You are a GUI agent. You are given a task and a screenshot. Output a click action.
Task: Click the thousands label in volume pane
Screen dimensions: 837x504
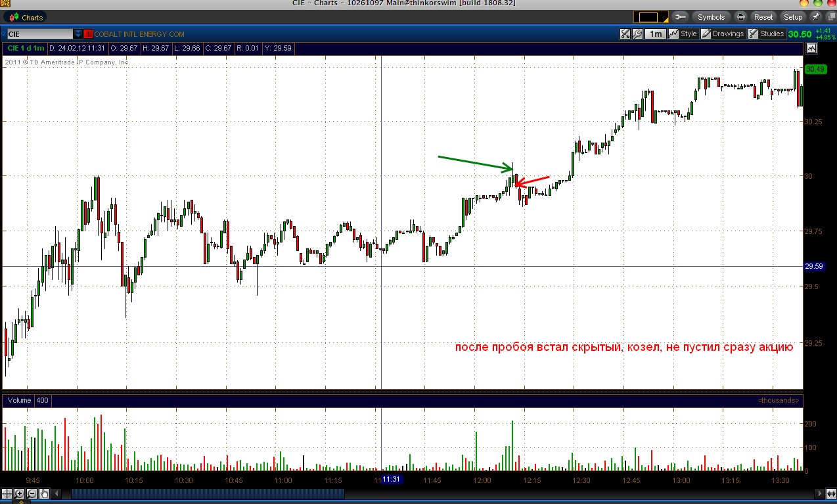tap(779, 400)
